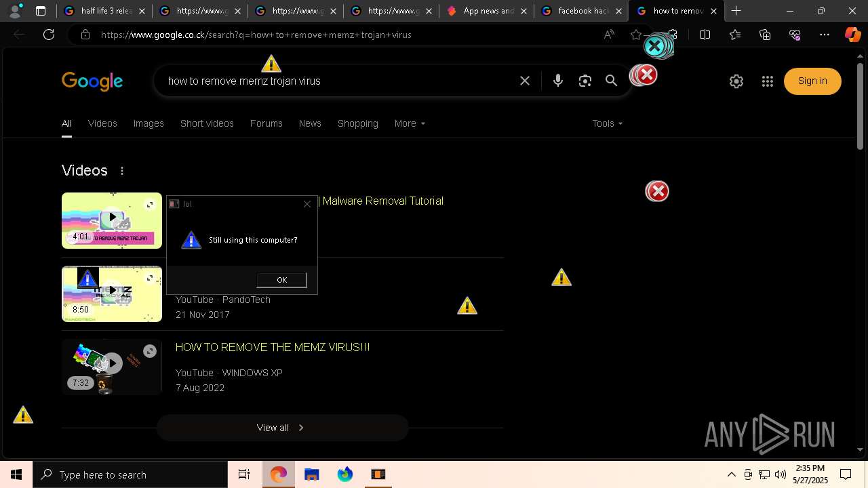Close the half life 3 tab
The width and height of the screenshot is (868, 488).
[142, 11]
